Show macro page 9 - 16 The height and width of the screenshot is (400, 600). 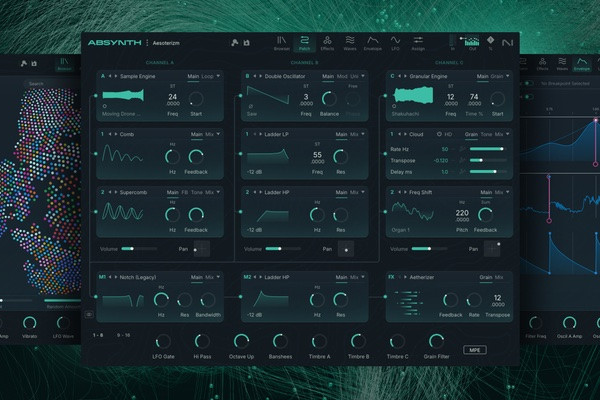(124, 335)
